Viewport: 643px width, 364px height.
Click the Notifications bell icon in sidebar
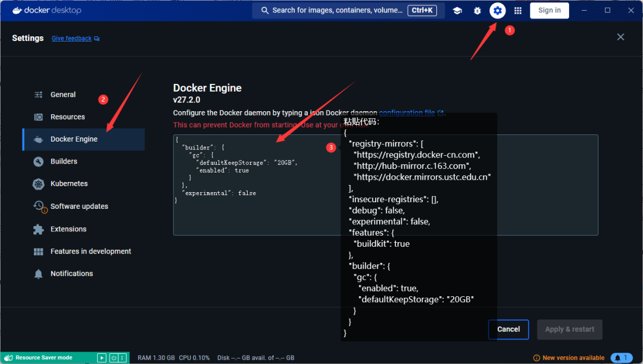click(39, 274)
